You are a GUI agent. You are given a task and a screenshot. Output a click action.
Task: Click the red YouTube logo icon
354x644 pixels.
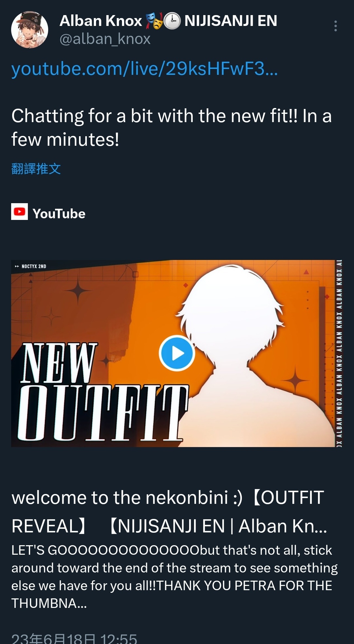tap(20, 212)
